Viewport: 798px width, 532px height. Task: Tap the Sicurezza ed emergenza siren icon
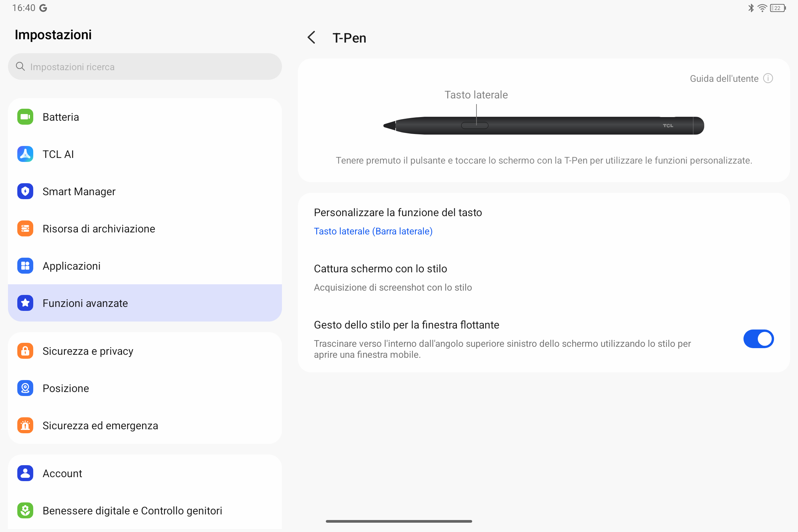pos(25,426)
